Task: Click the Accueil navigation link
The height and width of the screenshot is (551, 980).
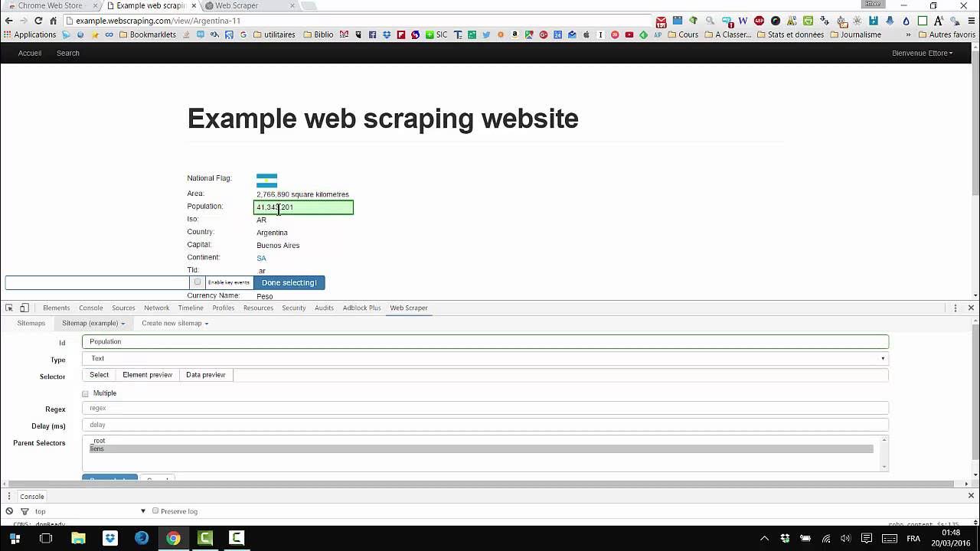Action: pyautogui.click(x=30, y=53)
